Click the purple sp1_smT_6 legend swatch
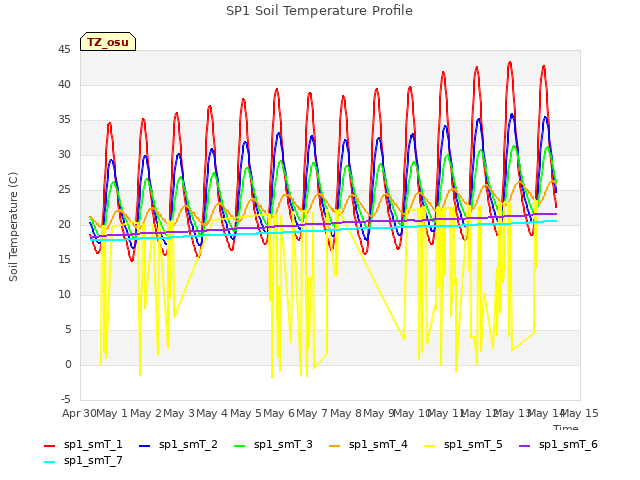 (x=524, y=446)
